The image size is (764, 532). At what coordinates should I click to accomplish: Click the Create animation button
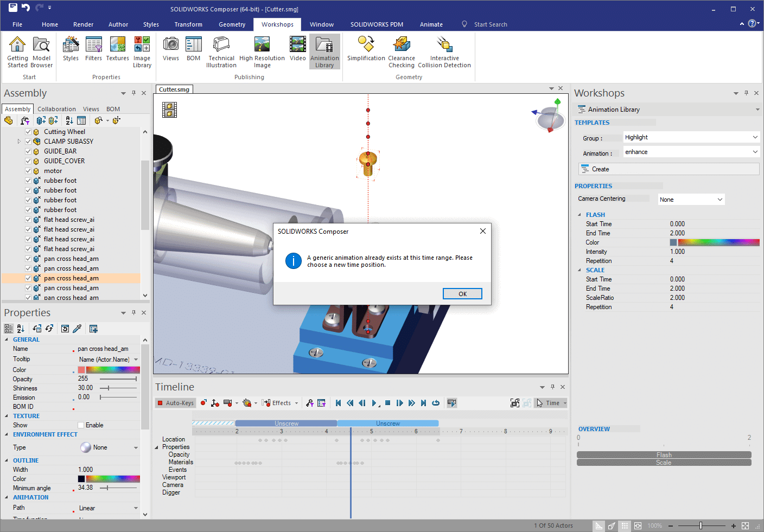tap(669, 169)
